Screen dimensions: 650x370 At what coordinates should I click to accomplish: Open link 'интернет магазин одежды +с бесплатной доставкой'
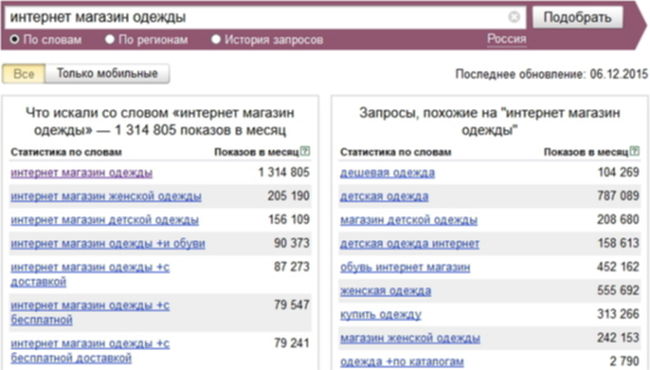[90, 351]
